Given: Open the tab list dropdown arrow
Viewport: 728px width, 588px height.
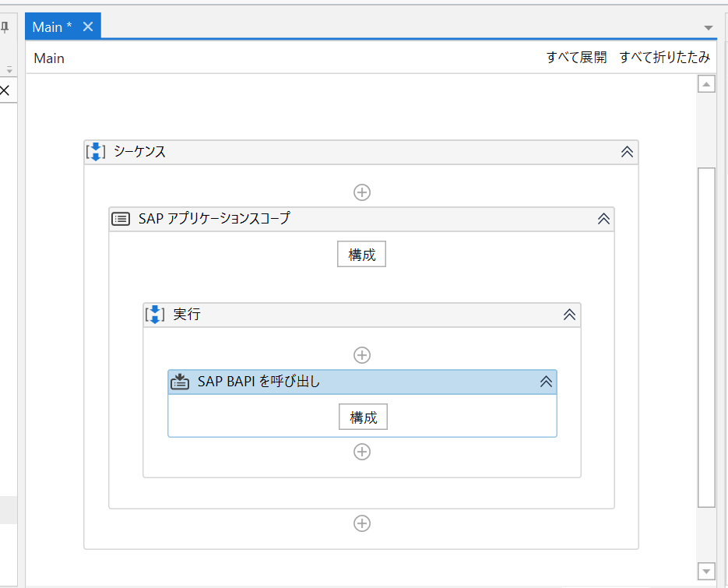Looking at the screenshot, I should (x=709, y=28).
